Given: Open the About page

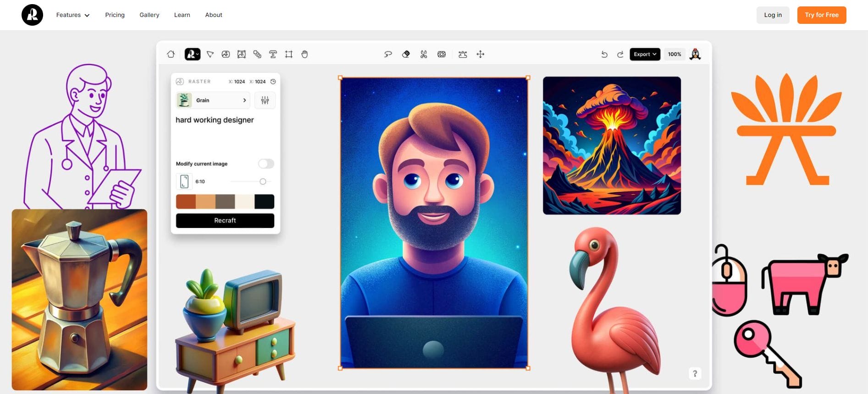Looking at the screenshot, I should pyautogui.click(x=214, y=15).
